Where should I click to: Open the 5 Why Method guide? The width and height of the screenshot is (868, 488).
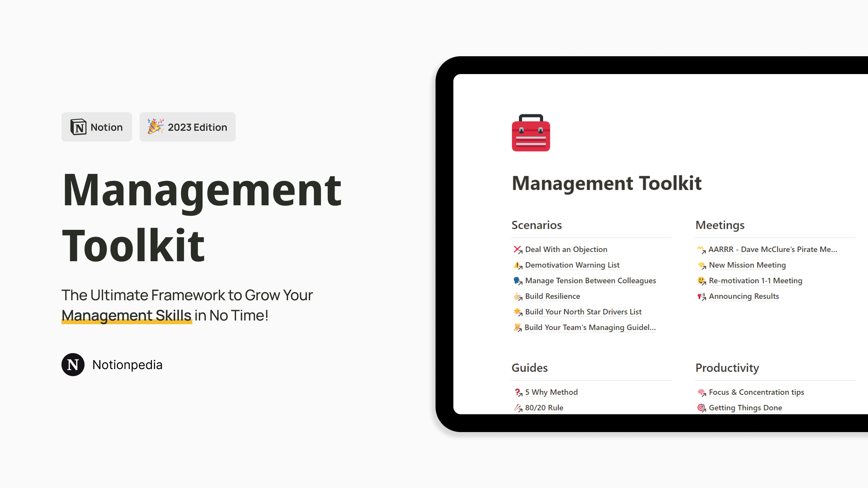tap(551, 392)
